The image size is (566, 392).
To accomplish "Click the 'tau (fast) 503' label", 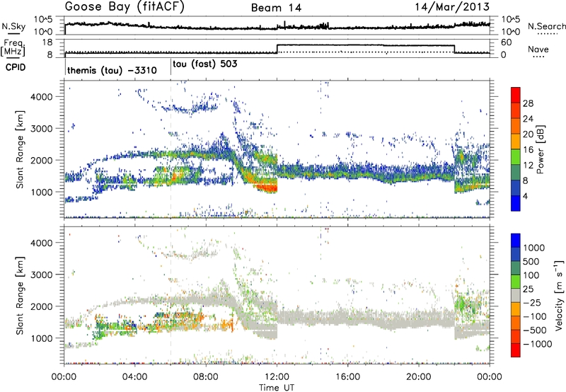I will coord(205,64).
